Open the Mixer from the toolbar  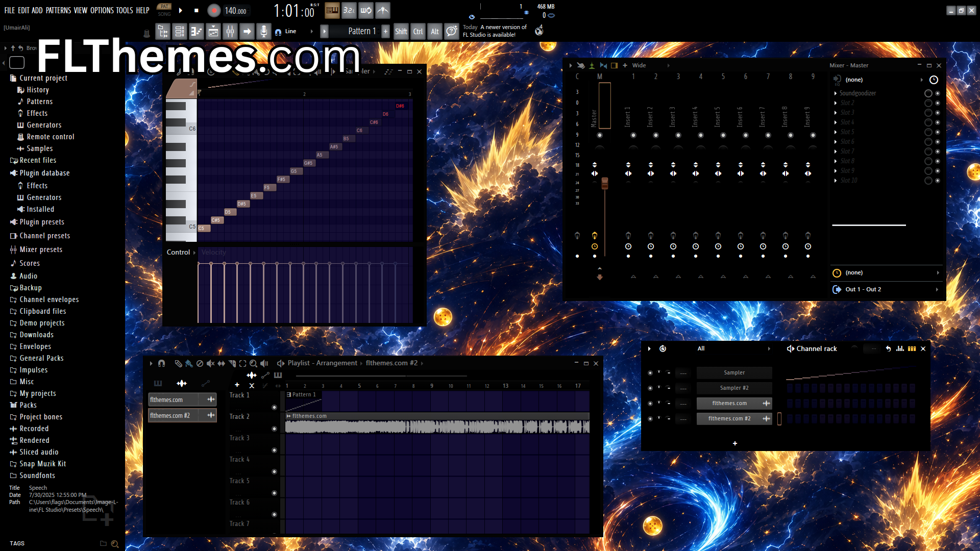pos(230,32)
